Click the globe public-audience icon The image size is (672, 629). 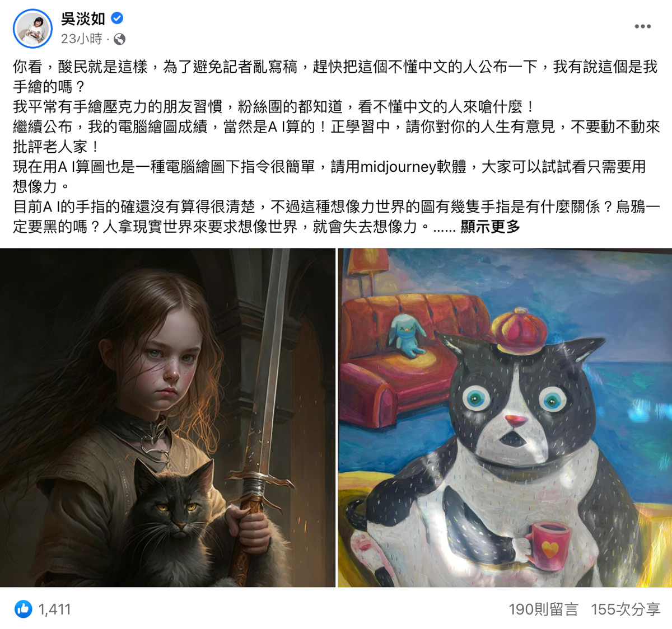(119, 39)
